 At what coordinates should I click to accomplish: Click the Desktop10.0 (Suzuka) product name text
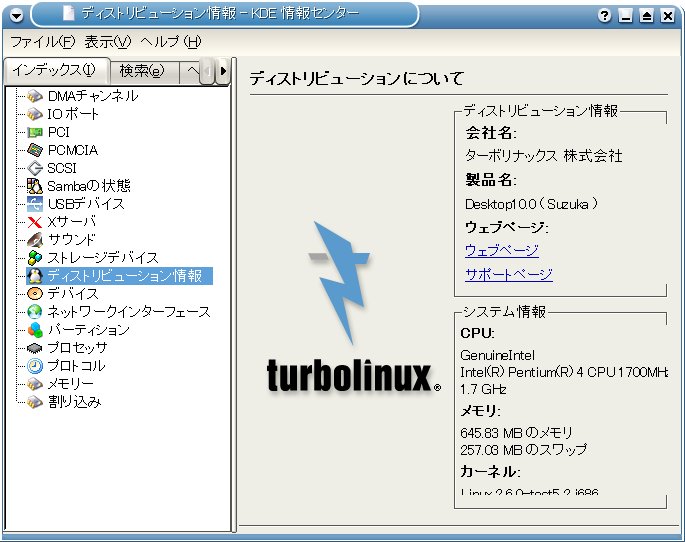point(531,204)
